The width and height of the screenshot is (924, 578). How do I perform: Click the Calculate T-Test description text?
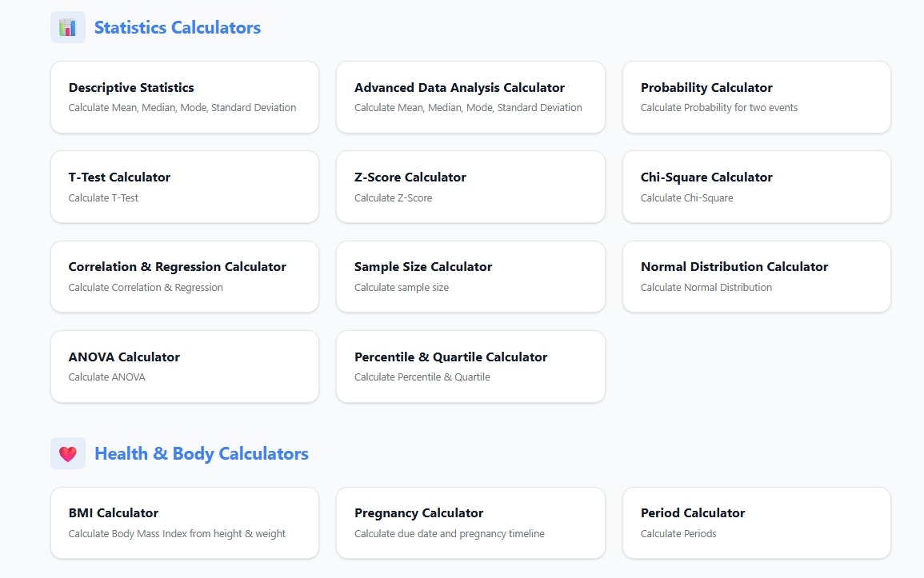click(x=105, y=197)
